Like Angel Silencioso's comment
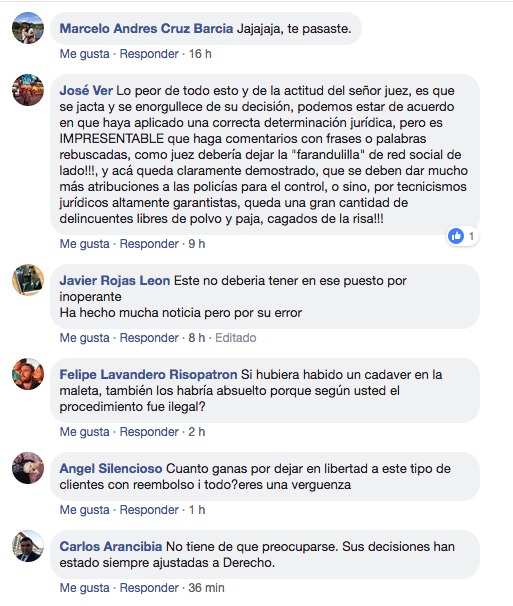This screenshot has width=513, height=606. (x=84, y=510)
